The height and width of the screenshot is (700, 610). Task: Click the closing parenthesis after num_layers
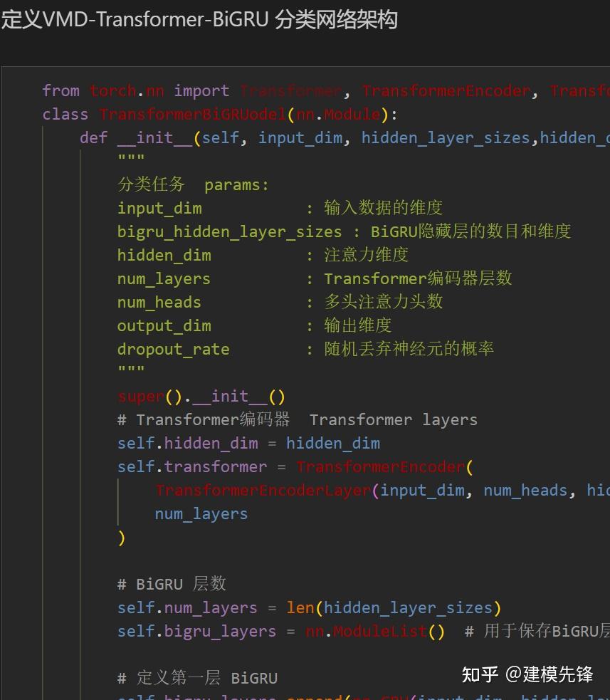(x=121, y=538)
